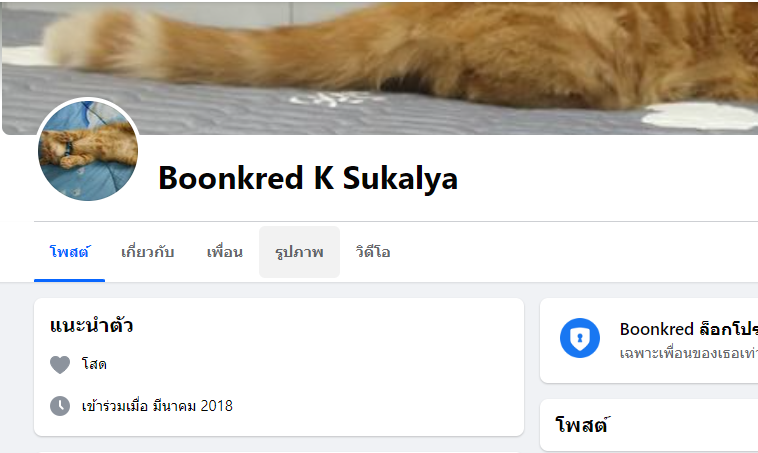Go to the รูปภาพ tab
Image resolution: width=758 pixels, height=453 pixels.
click(x=299, y=252)
